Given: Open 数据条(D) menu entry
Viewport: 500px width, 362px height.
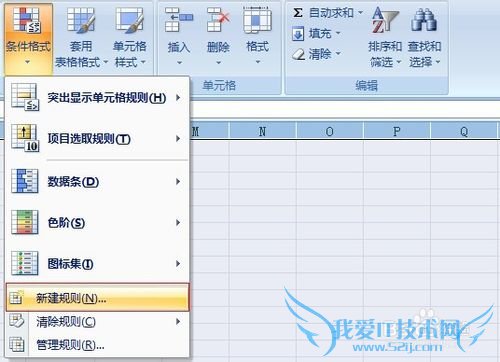Looking at the screenshot, I should tap(97, 182).
